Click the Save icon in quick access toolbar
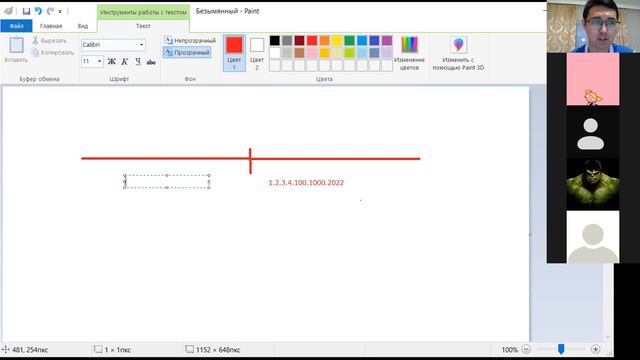This screenshot has height=360, width=640. point(27,11)
